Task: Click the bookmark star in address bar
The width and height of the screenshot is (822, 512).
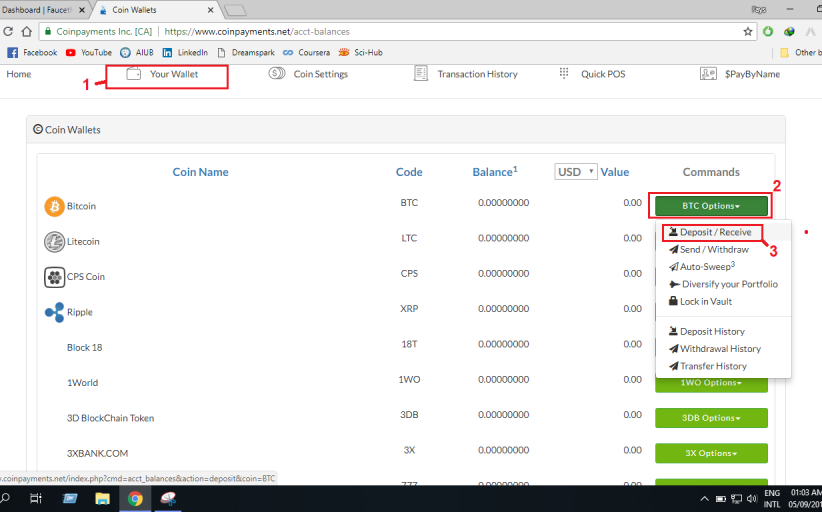Action: pyautogui.click(x=747, y=31)
